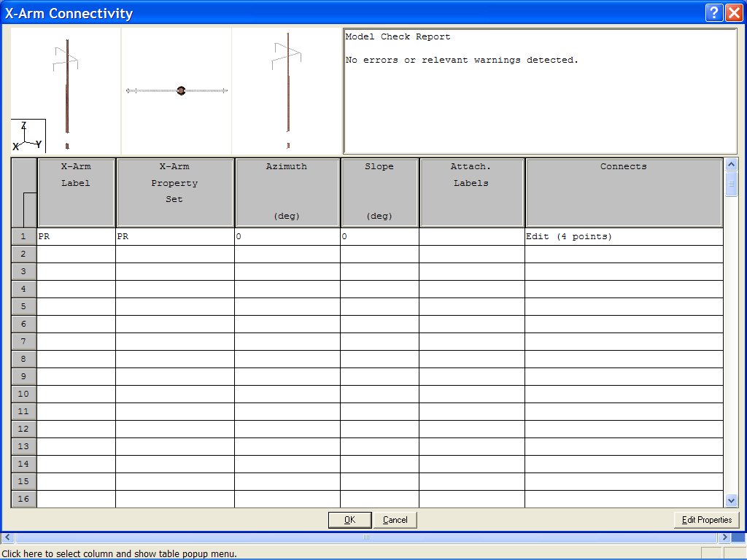Screen dimensions: 747x560
Task: Click the top-down cross-arm view thumbnail
Action: click(x=177, y=90)
